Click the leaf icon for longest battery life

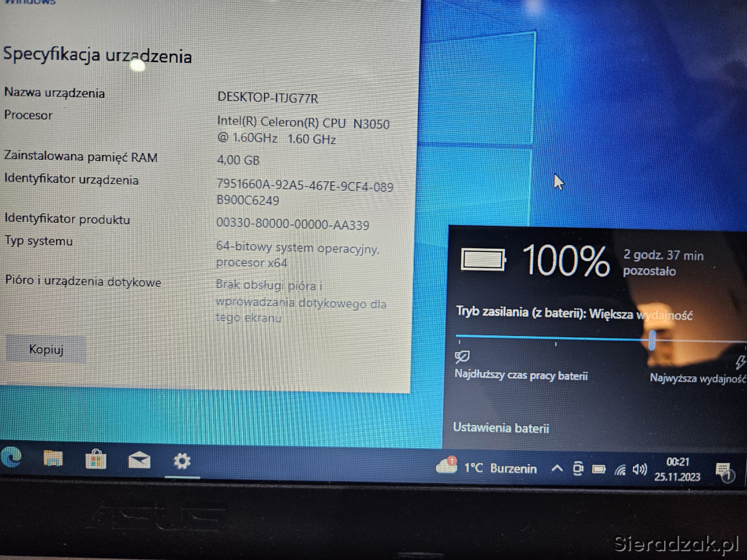[463, 357]
